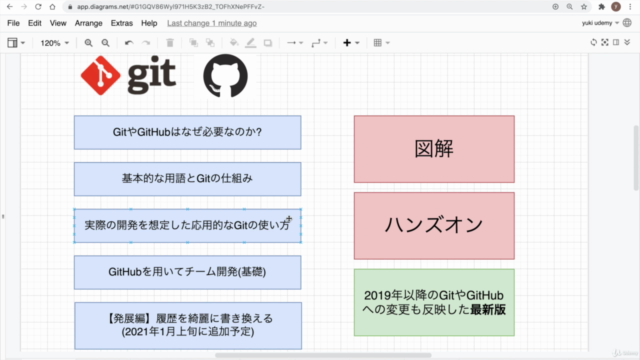
Task: Click the browser zoom magnifier icon
Action: click(x=569, y=7)
